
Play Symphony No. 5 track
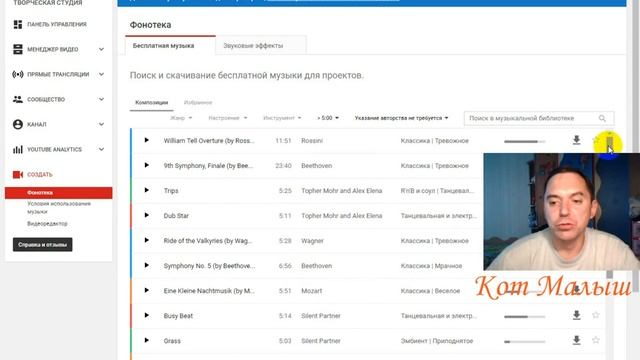tap(147, 265)
